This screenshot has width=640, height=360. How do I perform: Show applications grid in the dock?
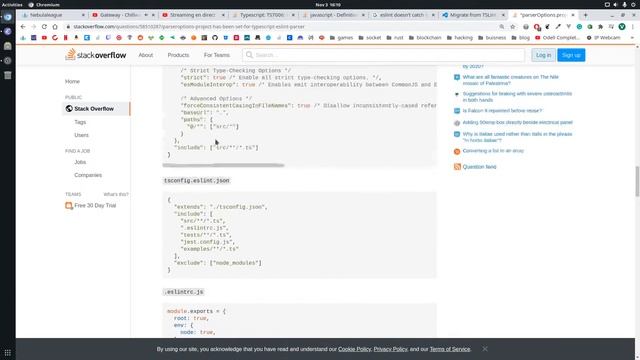pyautogui.click(x=8, y=352)
